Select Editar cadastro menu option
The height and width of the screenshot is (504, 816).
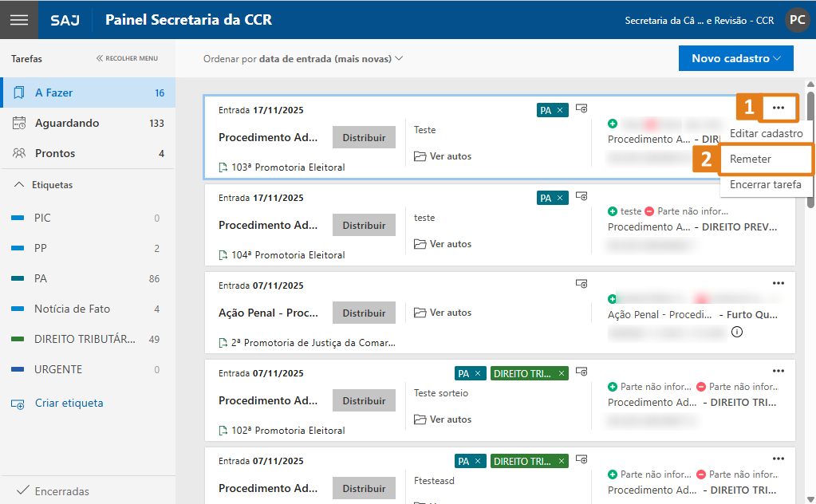(766, 133)
